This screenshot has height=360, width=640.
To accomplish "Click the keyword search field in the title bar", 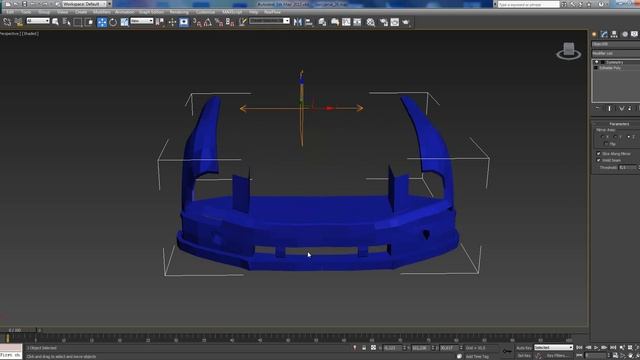I will click(x=528, y=4).
